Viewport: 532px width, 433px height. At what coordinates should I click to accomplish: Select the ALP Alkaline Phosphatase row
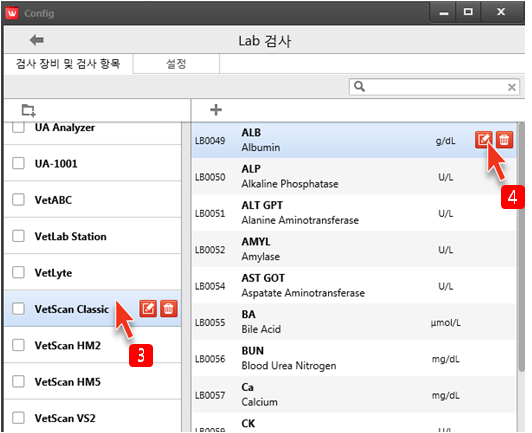pos(354,176)
